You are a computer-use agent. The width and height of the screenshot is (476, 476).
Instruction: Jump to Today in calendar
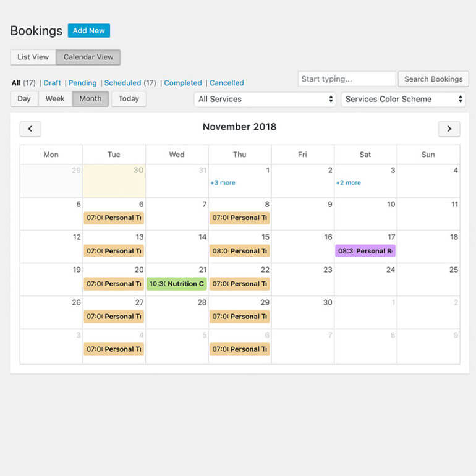(129, 99)
